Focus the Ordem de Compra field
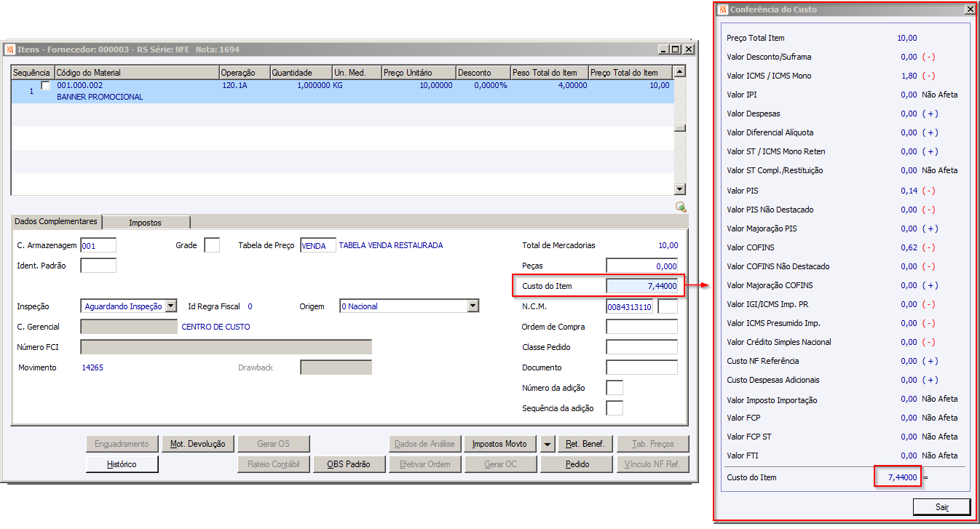The image size is (980, 529). click(641, 327)
